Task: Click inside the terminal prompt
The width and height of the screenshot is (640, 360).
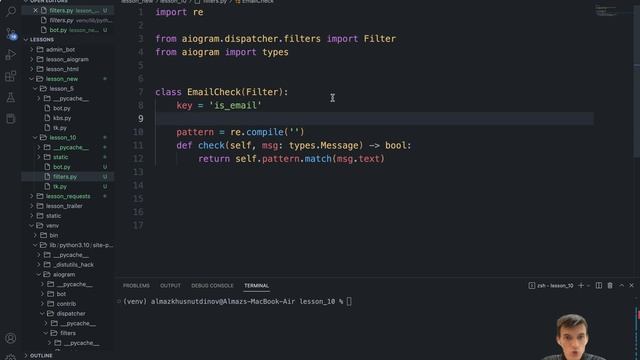Action: pos(349,302)
